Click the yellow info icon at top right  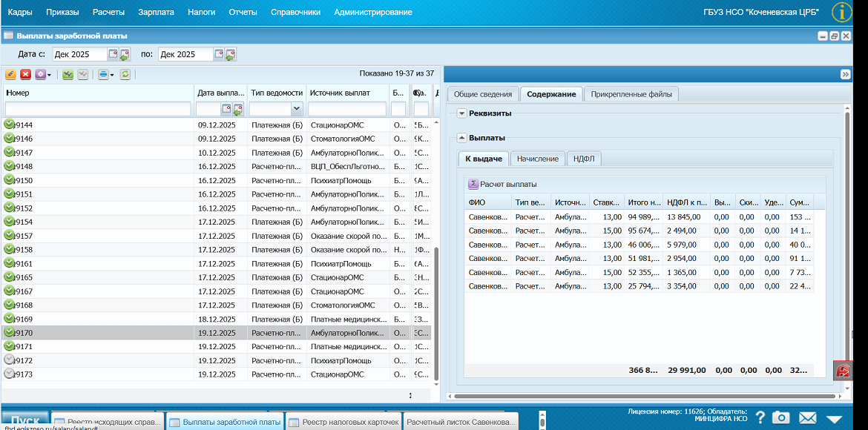842,12
